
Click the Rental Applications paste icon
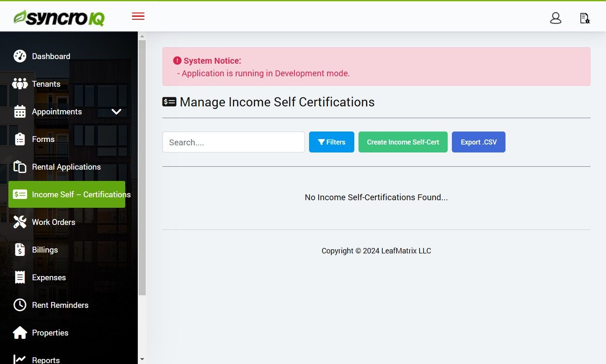pyautogui.click(x=20, y=167)
